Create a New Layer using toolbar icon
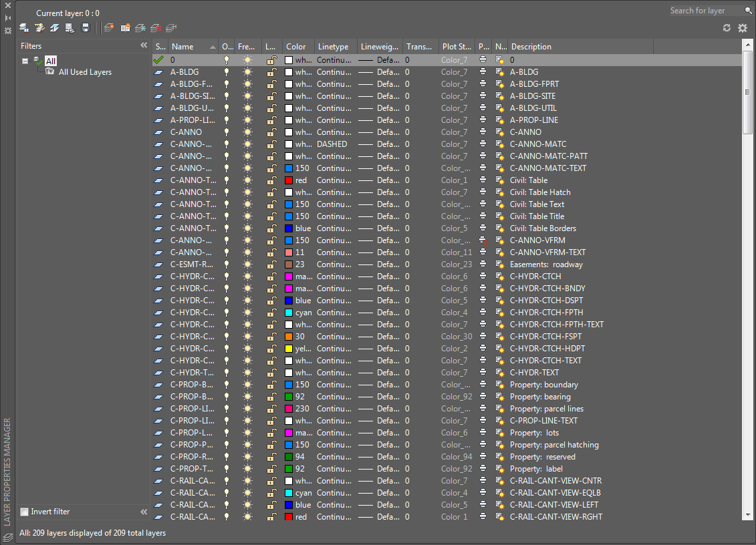 (x=109, y=28)
